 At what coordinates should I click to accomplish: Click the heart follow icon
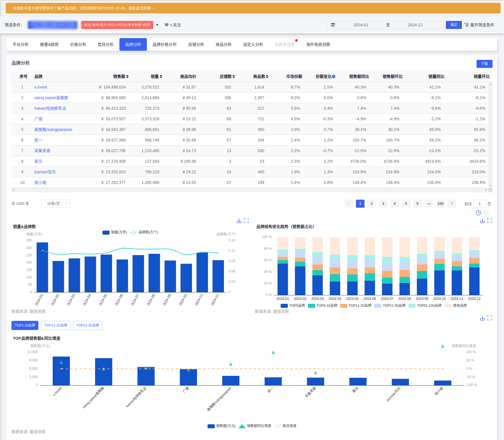(166, 25)
